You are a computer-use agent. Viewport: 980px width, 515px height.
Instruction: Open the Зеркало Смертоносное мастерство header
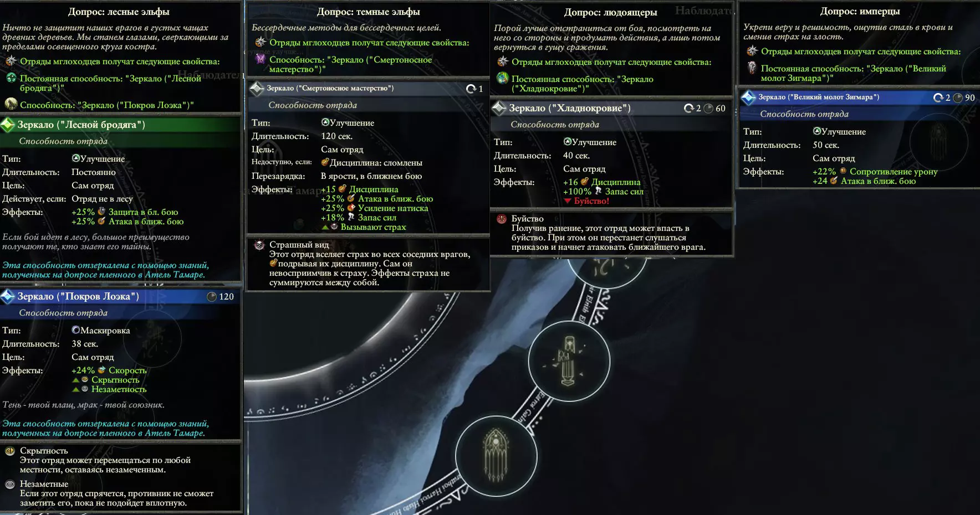pyautogui.click(x=368, y=89)
